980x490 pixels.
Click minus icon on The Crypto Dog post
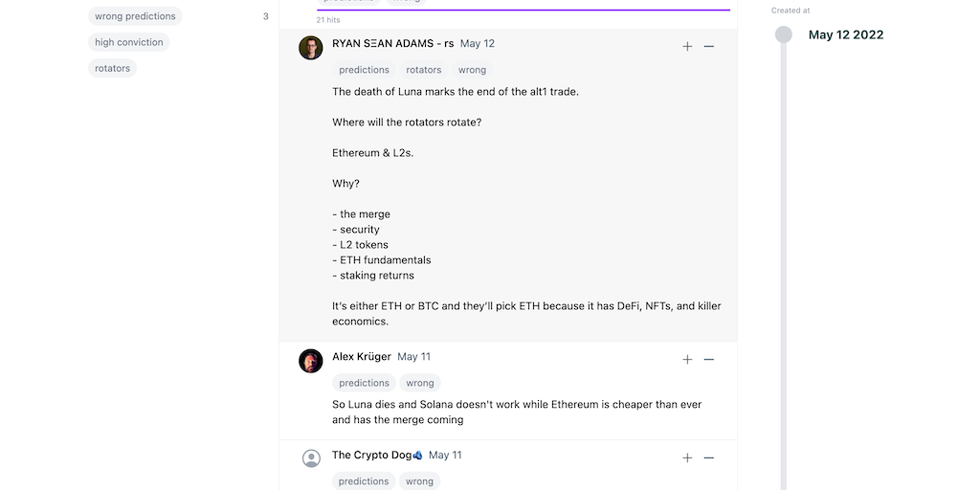[709, 457]
